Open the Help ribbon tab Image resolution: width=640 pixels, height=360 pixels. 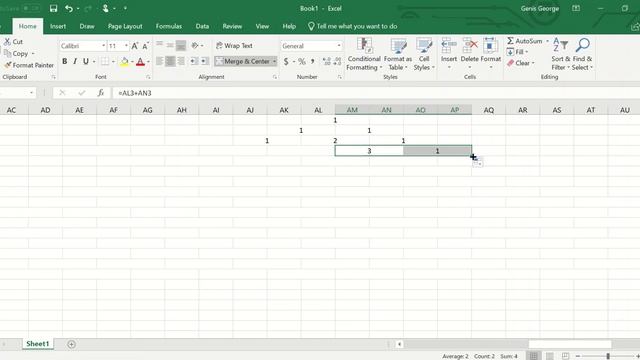click(289, 26)
